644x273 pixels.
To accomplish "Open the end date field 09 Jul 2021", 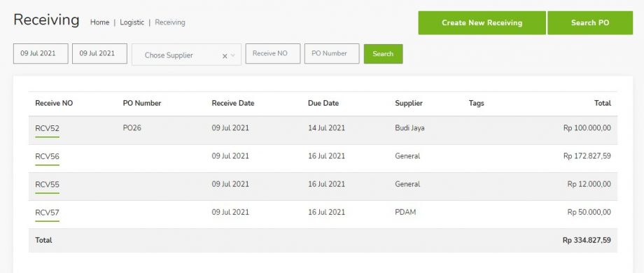I will tap(99, 54).
